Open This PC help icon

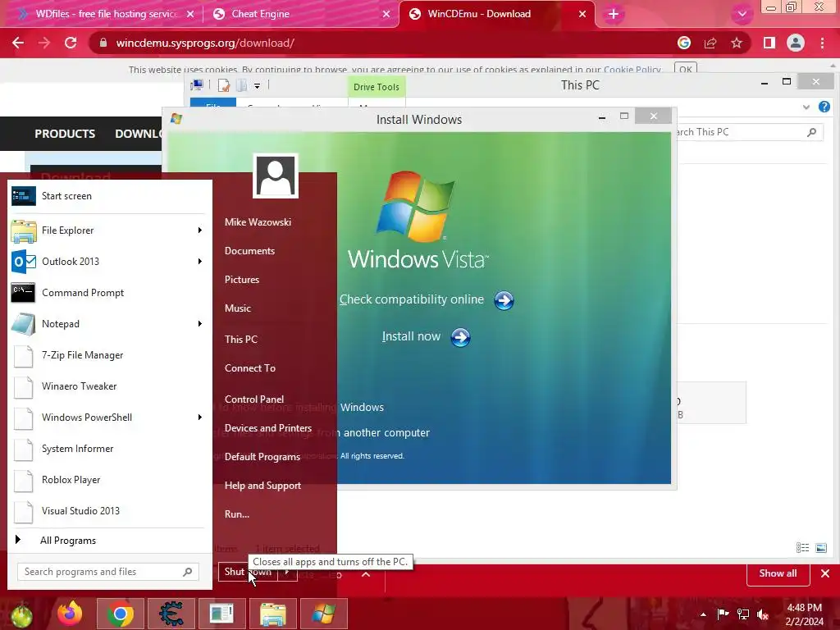tap(824, 107)
